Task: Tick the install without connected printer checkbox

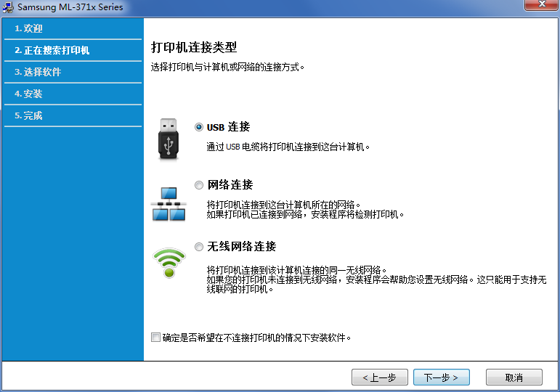Action: coord(155,337)
